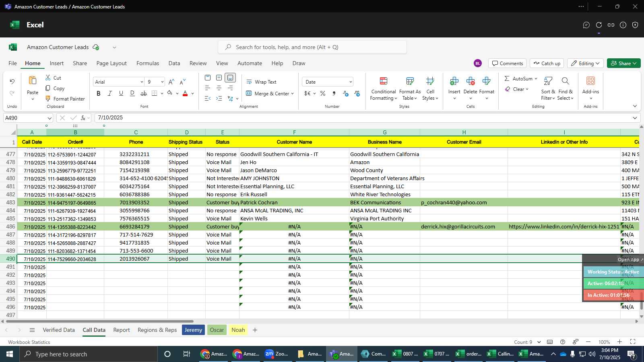
Task: Click the Copy icon
Action: tap(48, 88)
